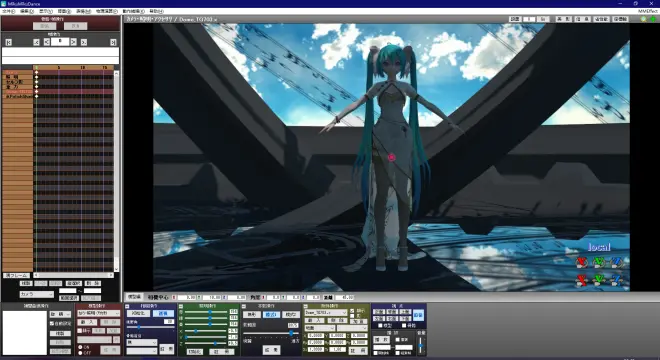The image size is (660, 360).
Task: Toggle the checkbox beside the play button
Action: tap(397, 339)
